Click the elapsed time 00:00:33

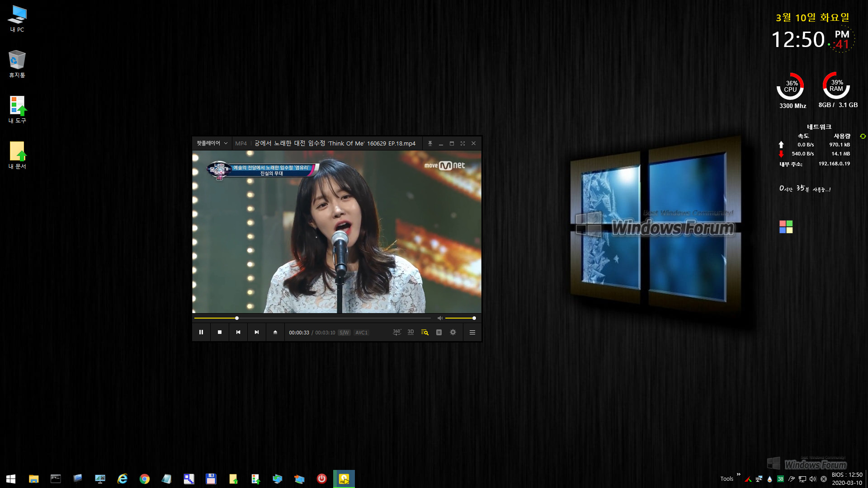(299, 333)
